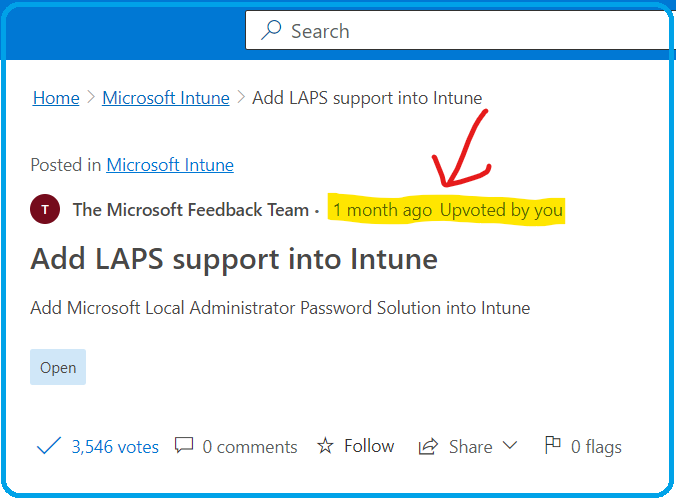Click the 0 flags label
Screen dimensions: 676x500
point(596,447)
